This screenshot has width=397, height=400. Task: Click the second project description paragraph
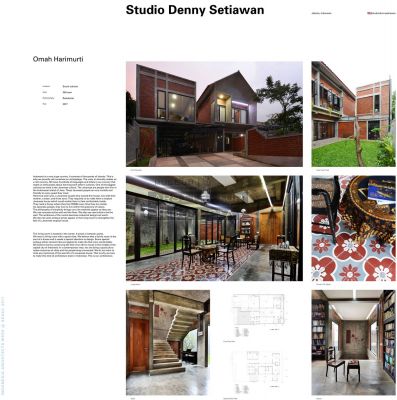pos(74,244)
